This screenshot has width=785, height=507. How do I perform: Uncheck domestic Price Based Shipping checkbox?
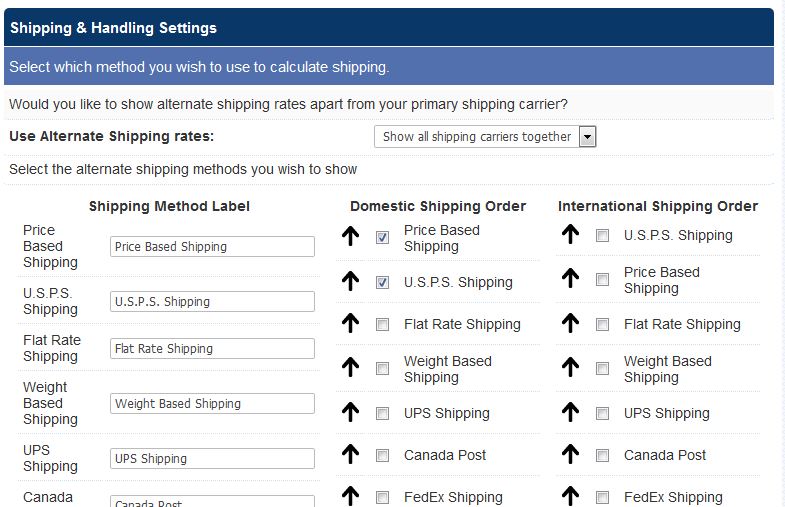(x=382, y=238)
